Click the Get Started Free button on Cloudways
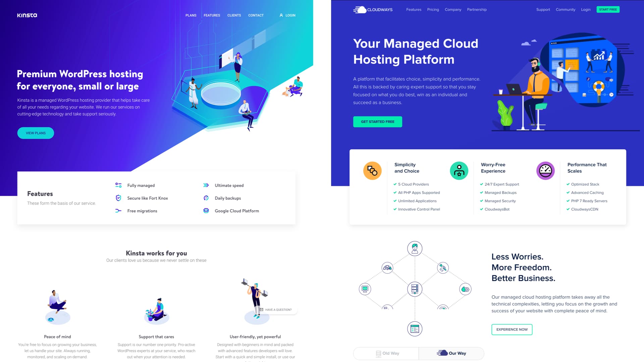The height and width of the screenshot is (362, 644). coord(378,122)
